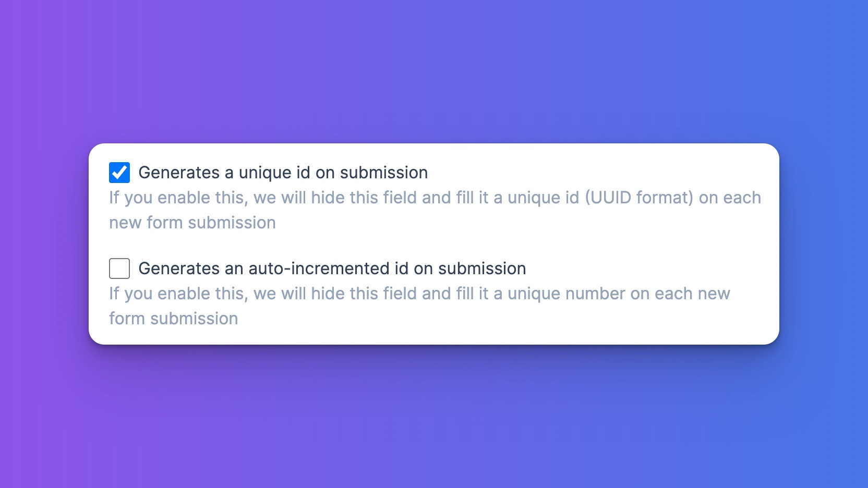Click "Generates a unique id on submission" label
868x488 pixels.
(283, 173)
